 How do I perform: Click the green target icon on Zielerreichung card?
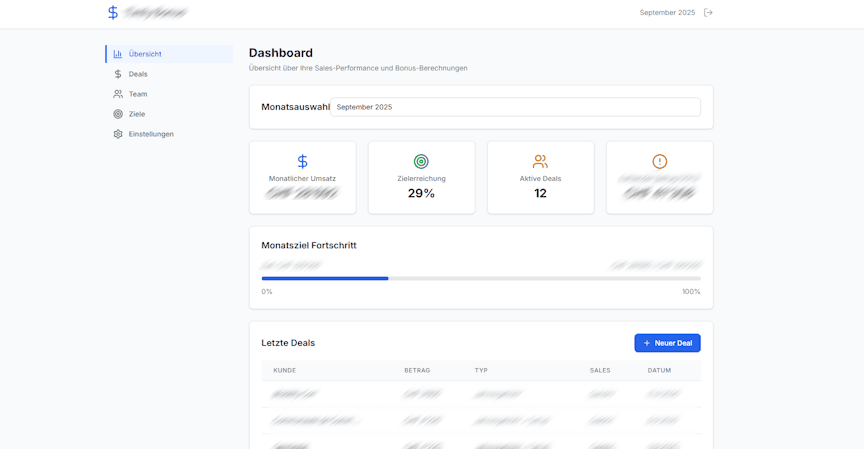[421, 161]
